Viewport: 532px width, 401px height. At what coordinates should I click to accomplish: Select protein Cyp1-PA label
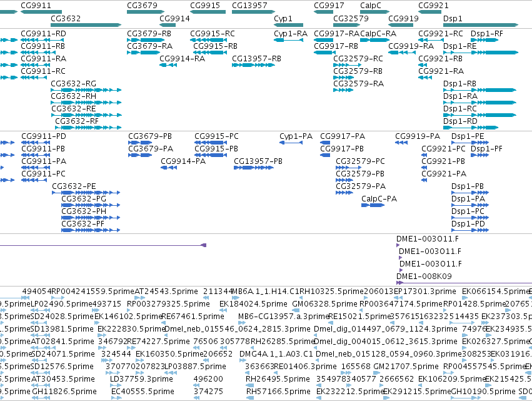(296, 136)
